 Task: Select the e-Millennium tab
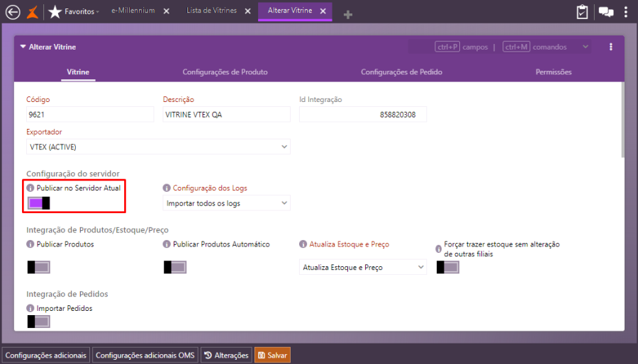[133, 11]
